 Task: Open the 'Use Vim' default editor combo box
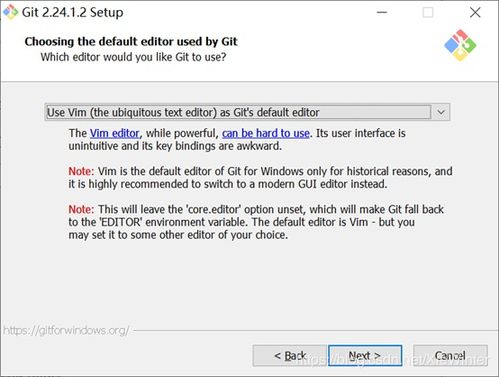click(x=247, y=112)
